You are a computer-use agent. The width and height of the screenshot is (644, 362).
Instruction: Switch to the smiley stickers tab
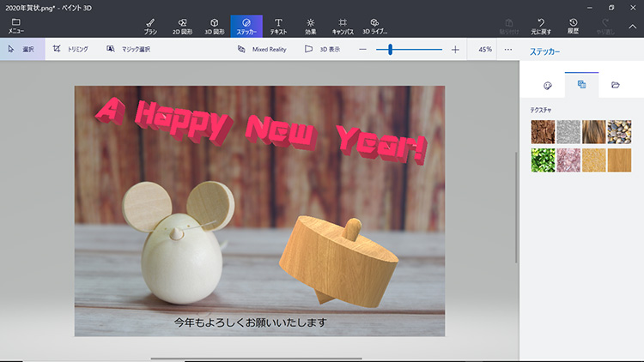pyautogui.click(x=547, y=85)
